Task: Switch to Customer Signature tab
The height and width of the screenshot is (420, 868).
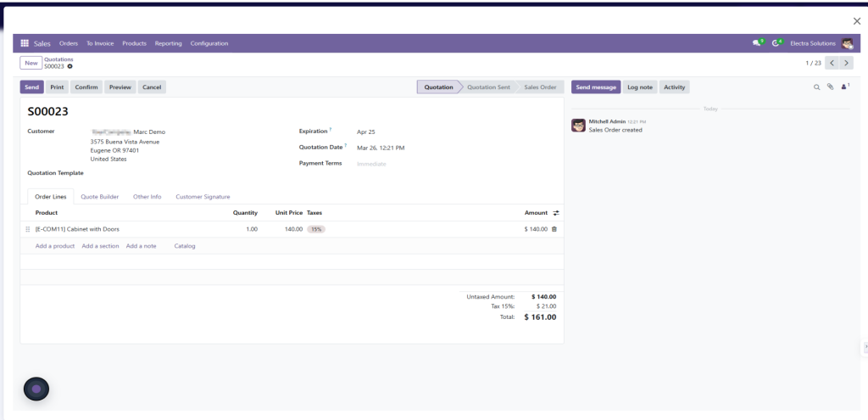Action: (203, 197)
